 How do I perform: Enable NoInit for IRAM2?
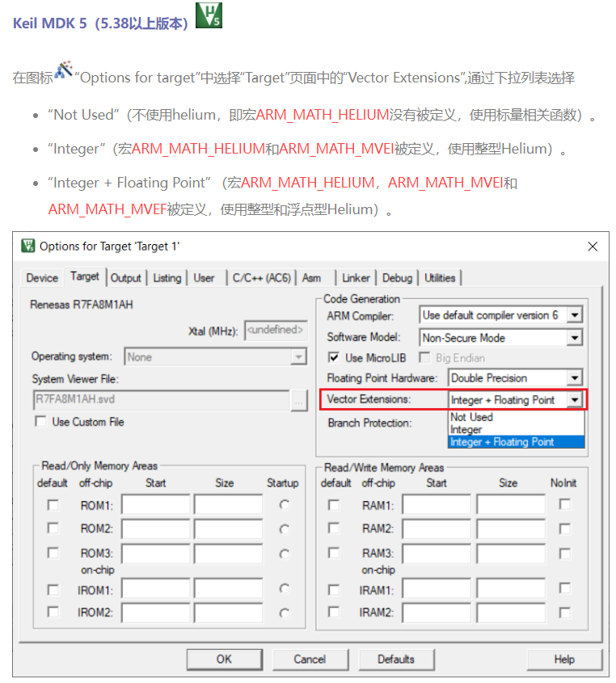pyautogui.click(x=565, y=613)
